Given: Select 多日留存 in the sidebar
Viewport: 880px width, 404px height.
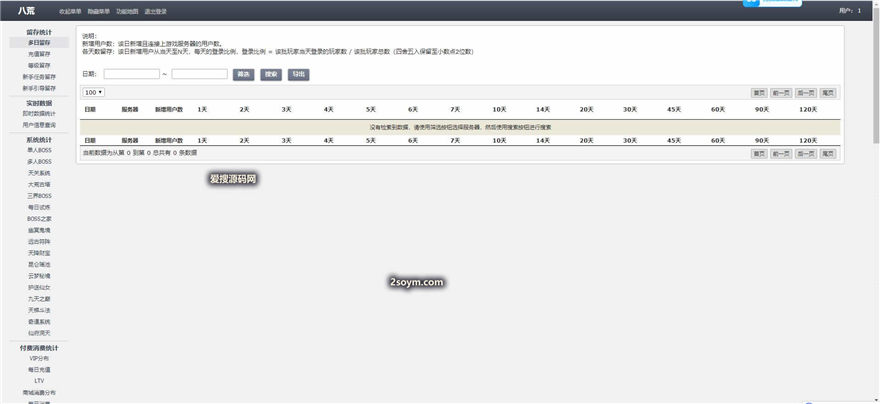Looking at the screenshot, I should coord(39,43).
